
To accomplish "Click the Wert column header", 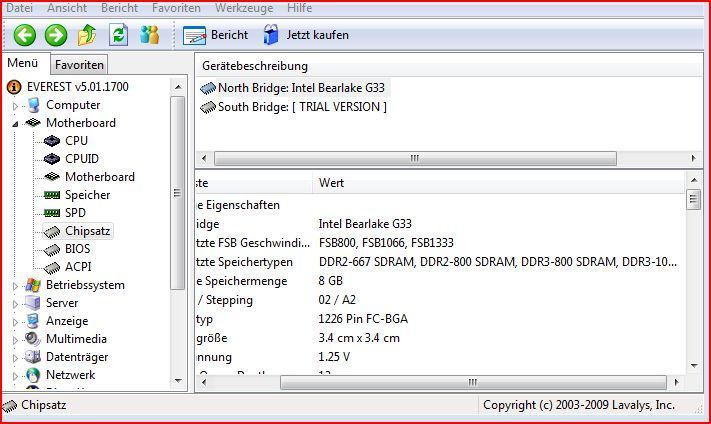I will 331,183.
